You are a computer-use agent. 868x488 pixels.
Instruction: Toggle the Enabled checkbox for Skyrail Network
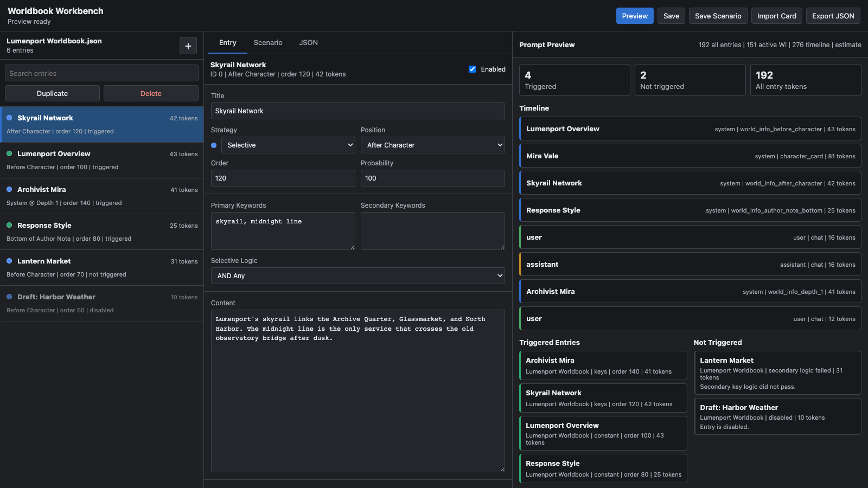[x=472, y=69]
